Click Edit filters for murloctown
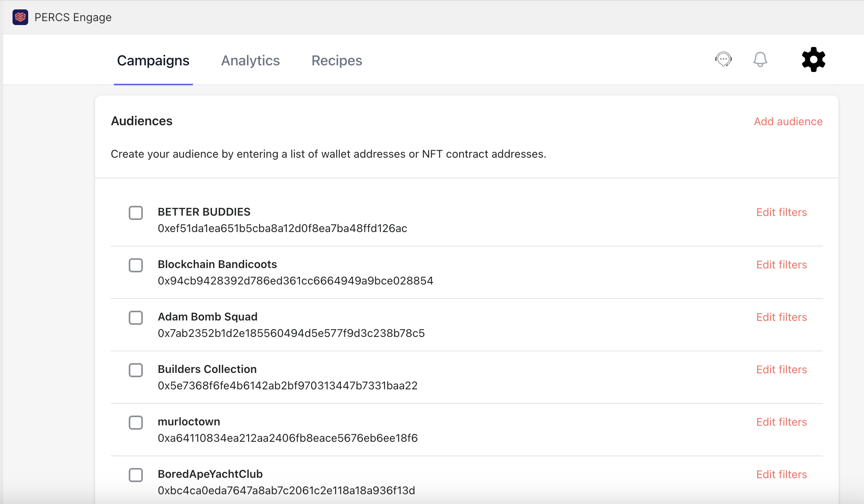Image resolution: width=864 pixels, height=504 pixels. (781, 422)
